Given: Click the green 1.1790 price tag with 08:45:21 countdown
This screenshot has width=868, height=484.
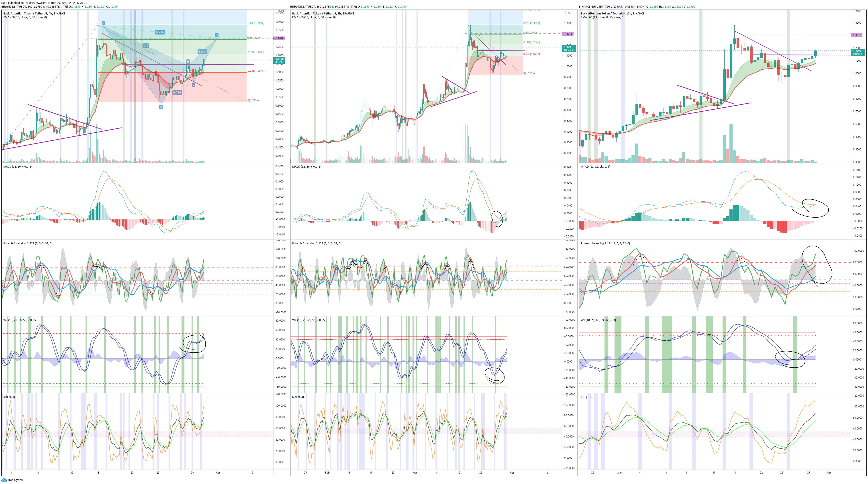Looking at the screenshot, I should click(858, 52).
